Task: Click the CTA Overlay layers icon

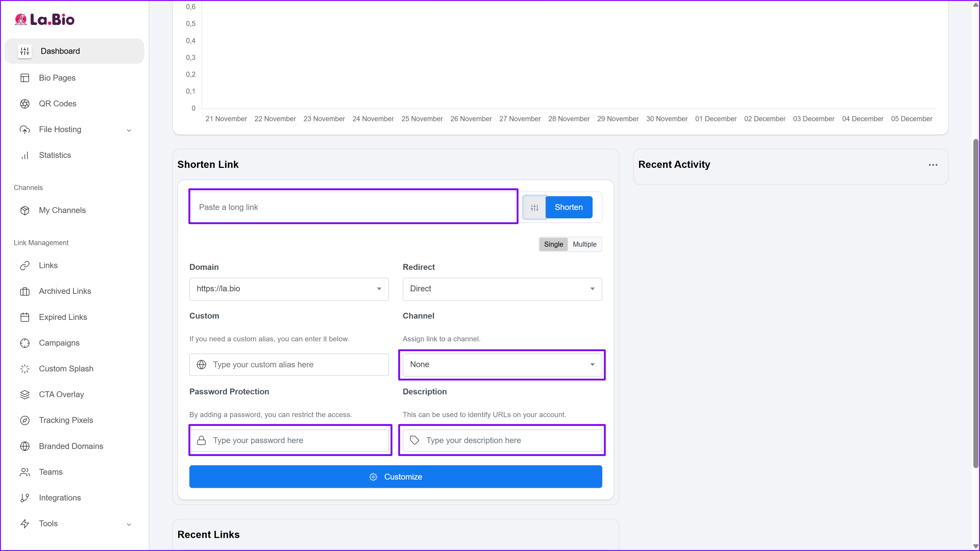Action: pyautogui.click(x=24, y=394)
